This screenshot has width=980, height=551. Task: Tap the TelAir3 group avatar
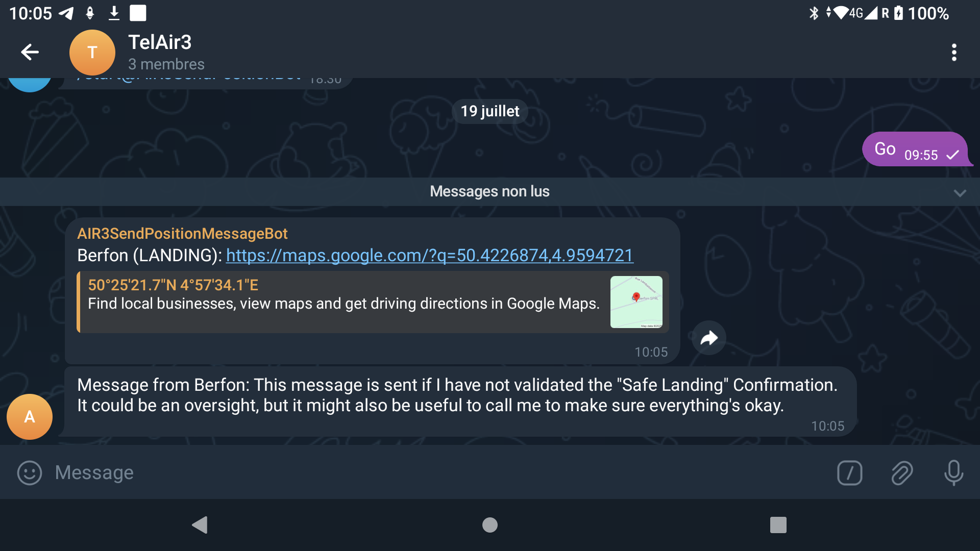coord(92,52)
